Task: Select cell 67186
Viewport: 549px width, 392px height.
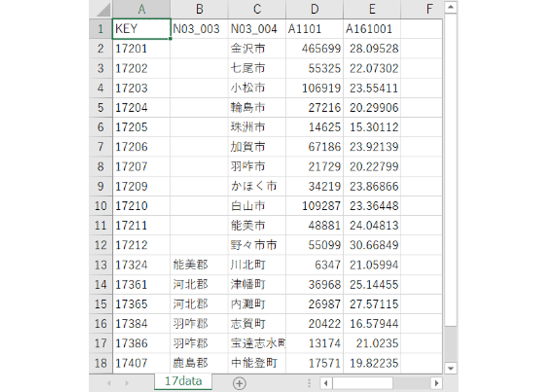Action: click(x=314, y=147)
